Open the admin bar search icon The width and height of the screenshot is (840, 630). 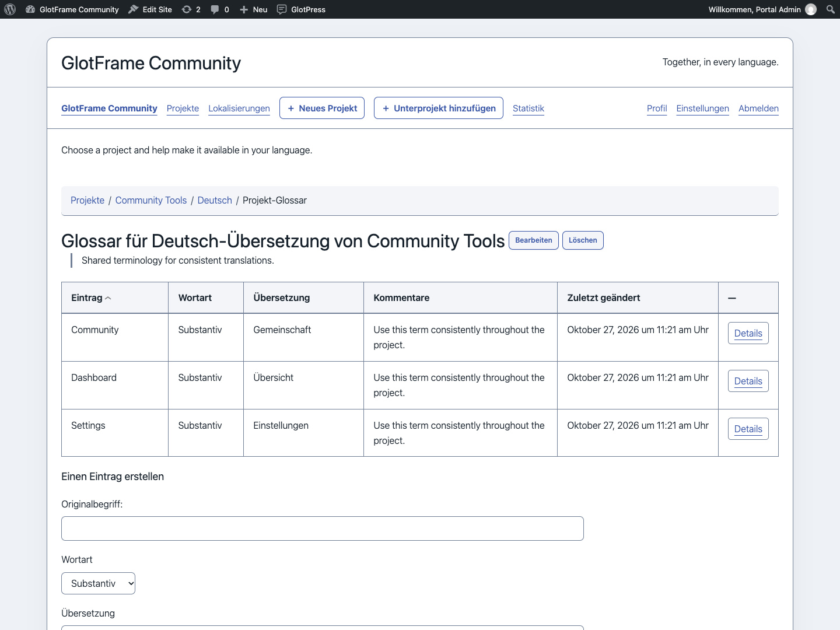831,9
